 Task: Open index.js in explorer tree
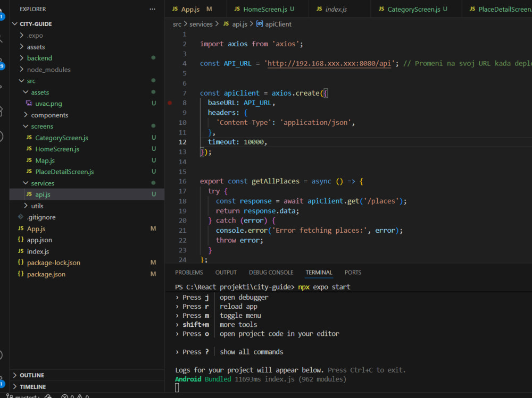(x=38, y=251)
